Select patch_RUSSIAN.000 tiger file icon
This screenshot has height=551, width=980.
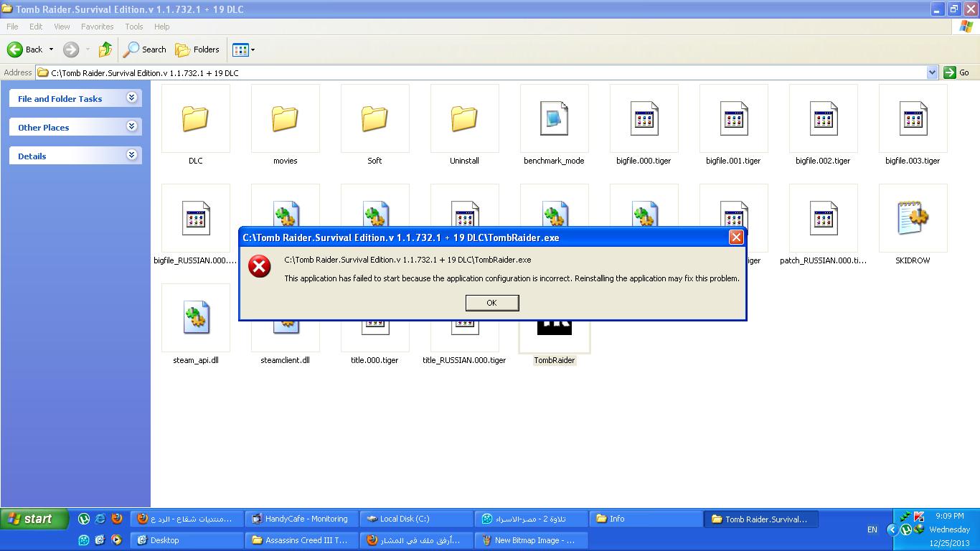pyautogui.click(x=824, y=218)
